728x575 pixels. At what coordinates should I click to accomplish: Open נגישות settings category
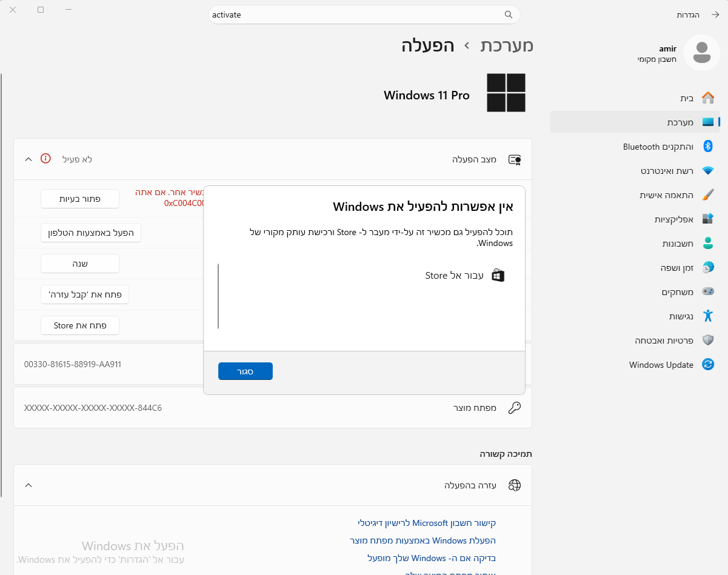pos(635,316)
